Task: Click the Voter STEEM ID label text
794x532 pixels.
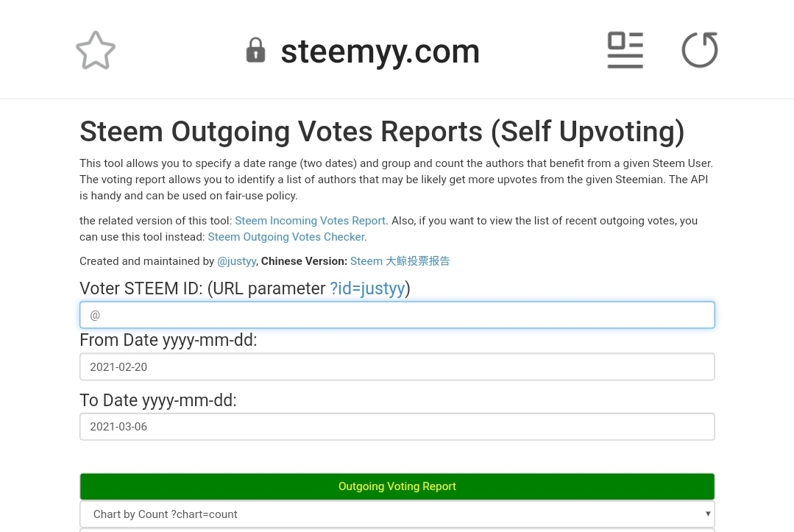Action: coord(202,288)
